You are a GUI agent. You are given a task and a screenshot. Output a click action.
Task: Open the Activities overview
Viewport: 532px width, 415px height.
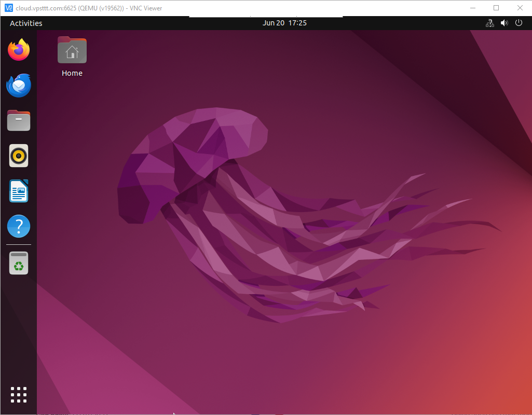tap(26, 23)
